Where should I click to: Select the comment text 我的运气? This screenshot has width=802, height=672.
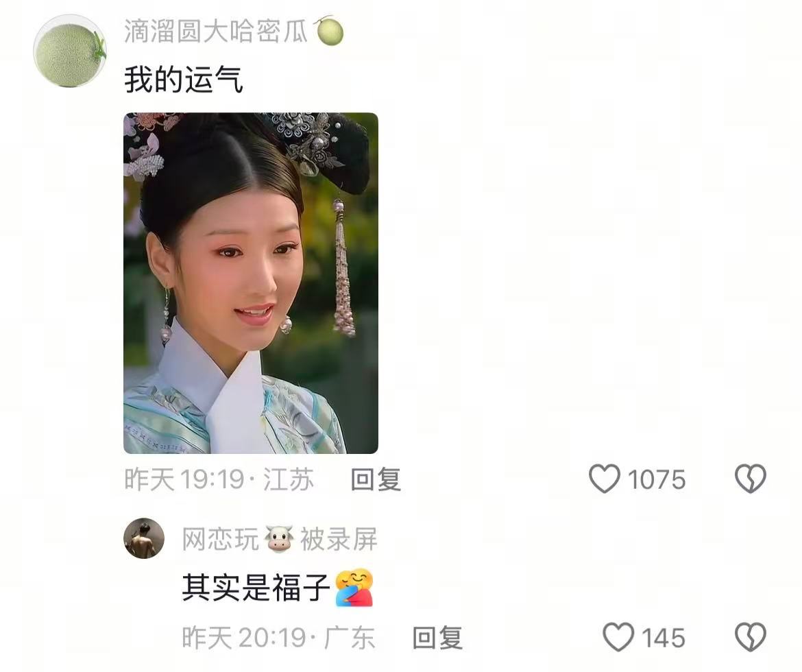click(x=184, y=80)
